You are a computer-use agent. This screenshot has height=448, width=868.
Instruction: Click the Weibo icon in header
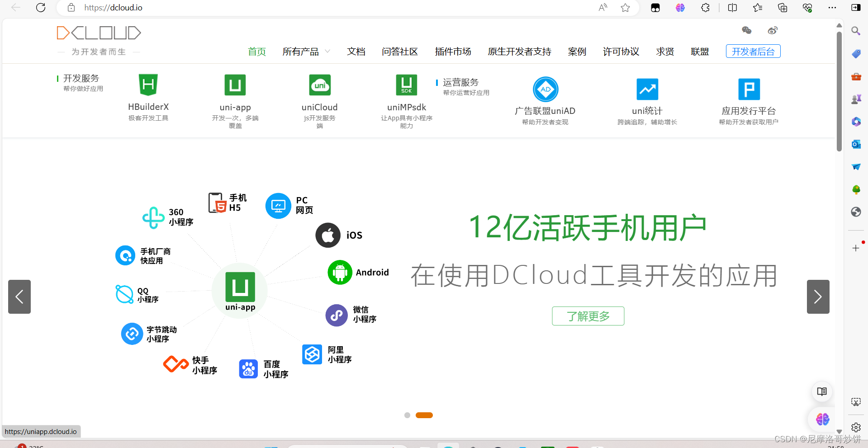click(773, 30)
